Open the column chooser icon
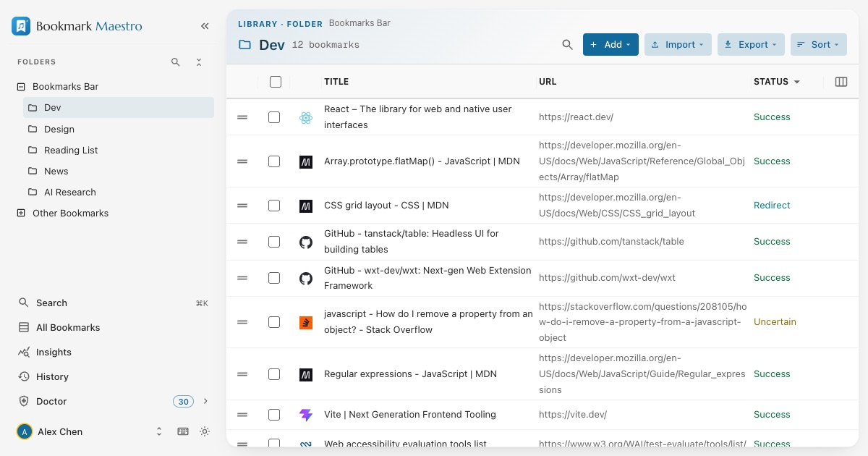This screenshot has width=868, height=456. coord(841,82)
